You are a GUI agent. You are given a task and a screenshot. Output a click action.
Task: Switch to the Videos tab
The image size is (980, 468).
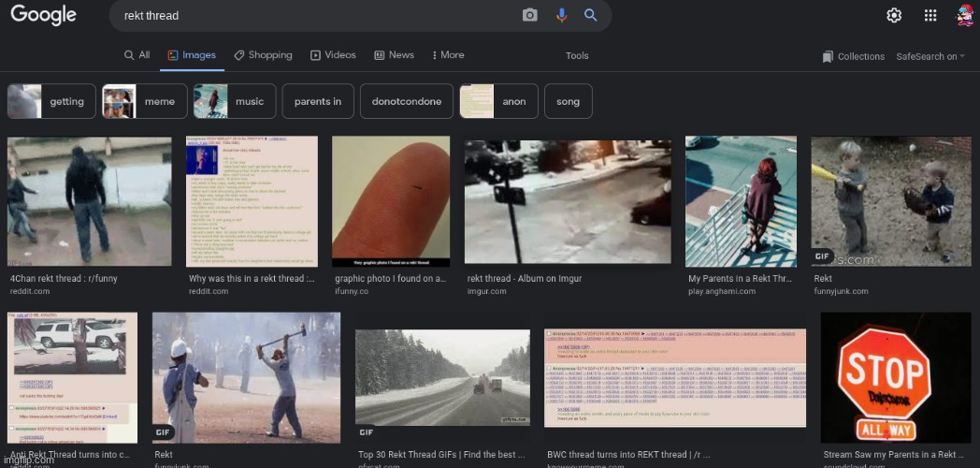pyautogui.click(x=333, y=55)
